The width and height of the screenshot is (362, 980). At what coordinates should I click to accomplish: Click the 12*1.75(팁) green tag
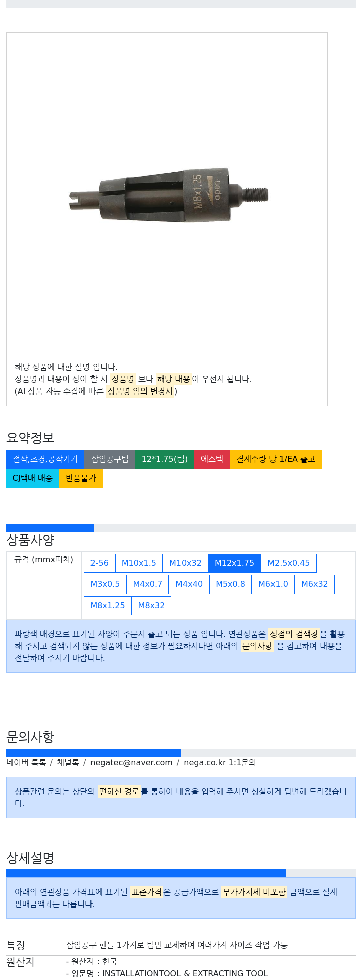[x=164, y=459]
